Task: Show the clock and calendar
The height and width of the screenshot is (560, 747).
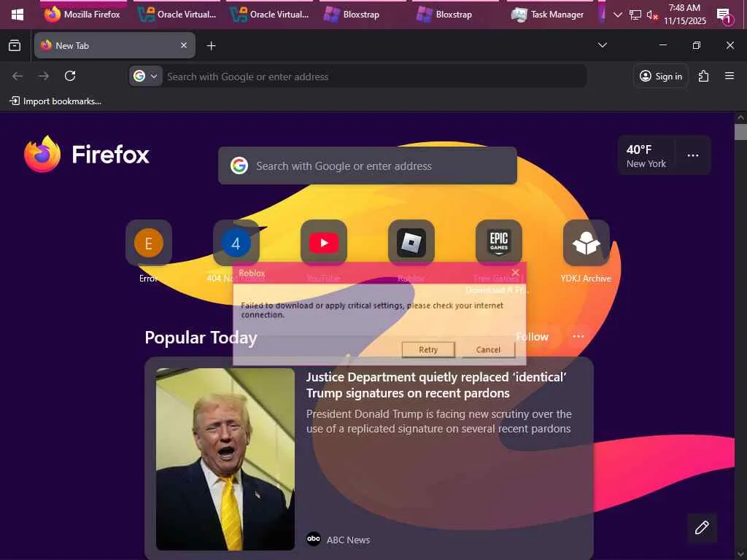Action: coord(684,15)
